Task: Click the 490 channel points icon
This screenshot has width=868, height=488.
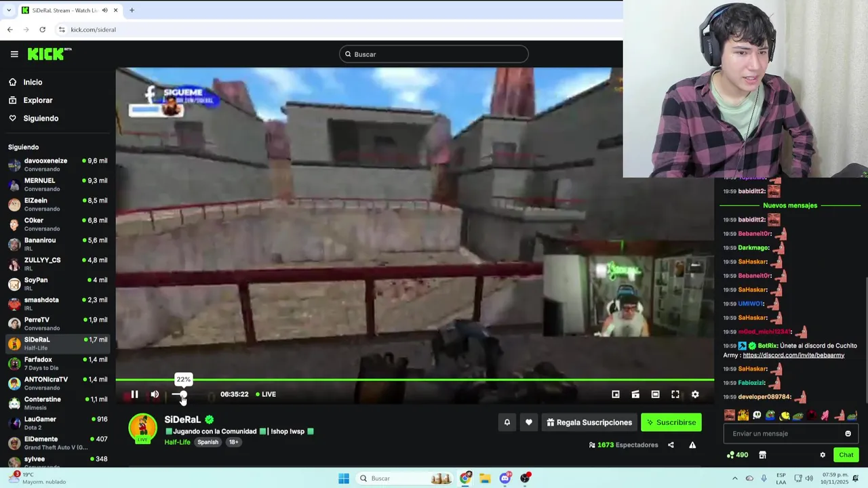Action: click(x=737, y=455)
